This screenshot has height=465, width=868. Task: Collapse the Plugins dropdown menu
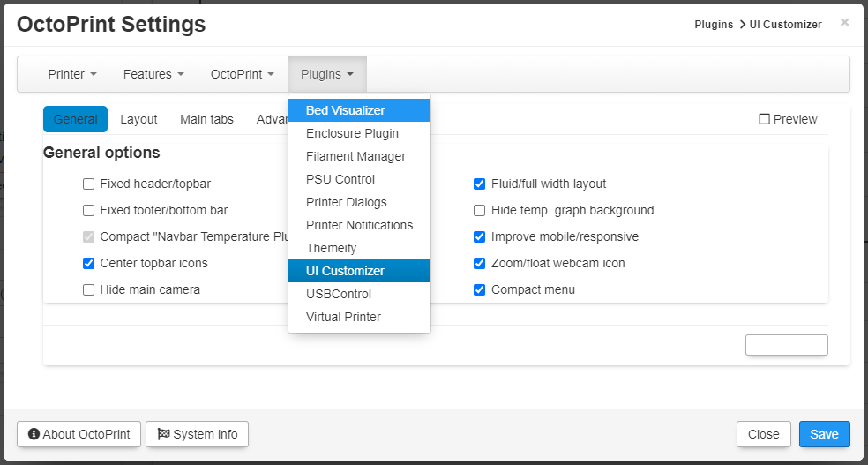tap(327, 74)
